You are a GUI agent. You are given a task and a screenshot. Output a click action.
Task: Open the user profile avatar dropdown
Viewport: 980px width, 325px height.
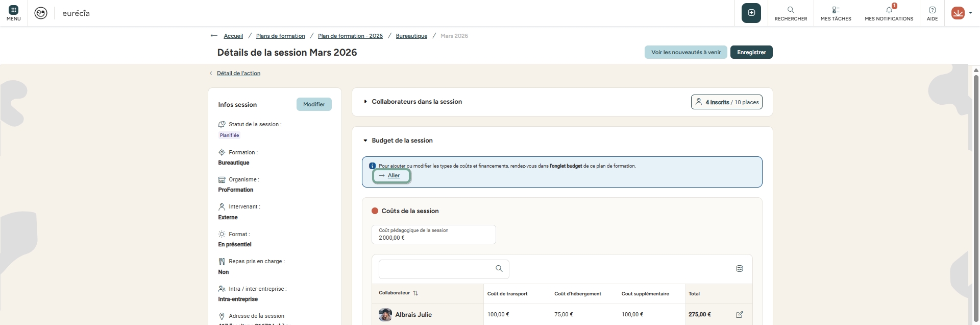tap(961, 13)
